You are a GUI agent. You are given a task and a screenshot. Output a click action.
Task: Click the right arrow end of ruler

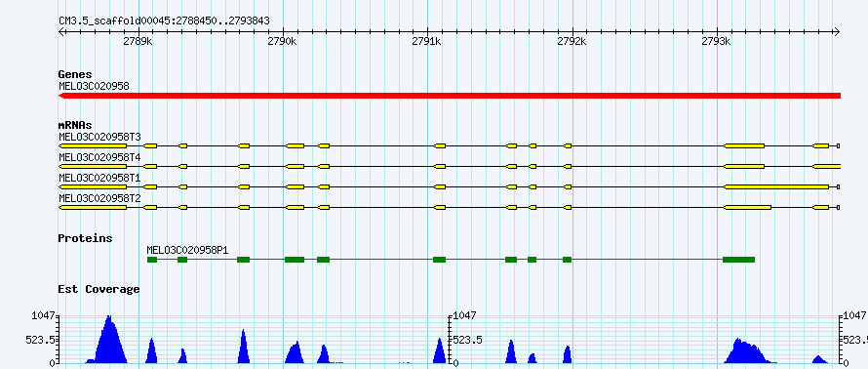pyautogui.click(x=837, y=31)
